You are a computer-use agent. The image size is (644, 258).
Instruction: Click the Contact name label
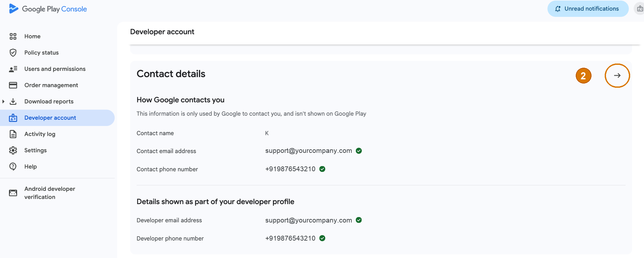point(155,133)
